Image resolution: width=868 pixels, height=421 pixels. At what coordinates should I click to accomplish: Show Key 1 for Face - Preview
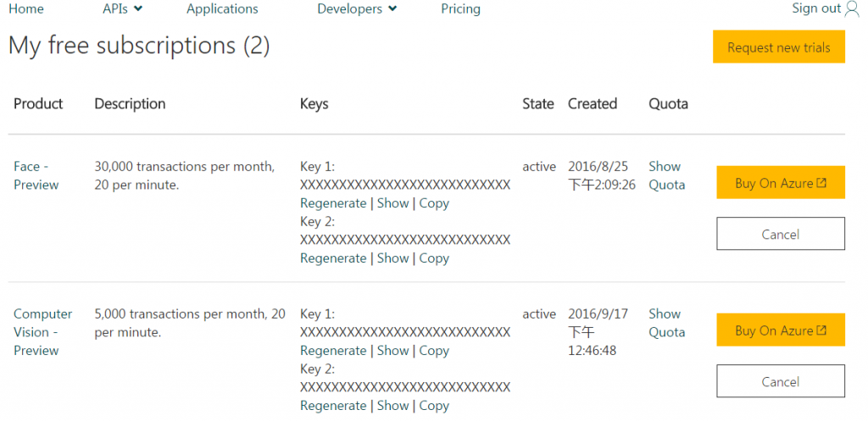[393, 203]
